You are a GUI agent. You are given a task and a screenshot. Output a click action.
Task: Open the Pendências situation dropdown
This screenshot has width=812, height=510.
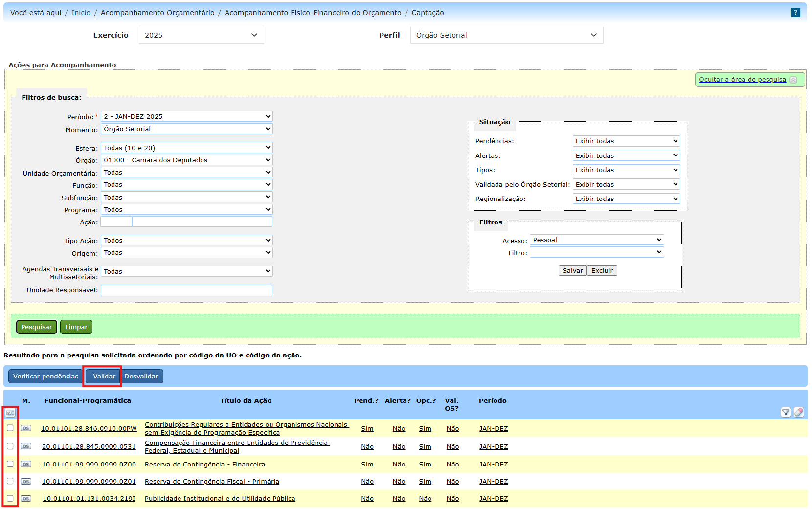tap(626, 141)
